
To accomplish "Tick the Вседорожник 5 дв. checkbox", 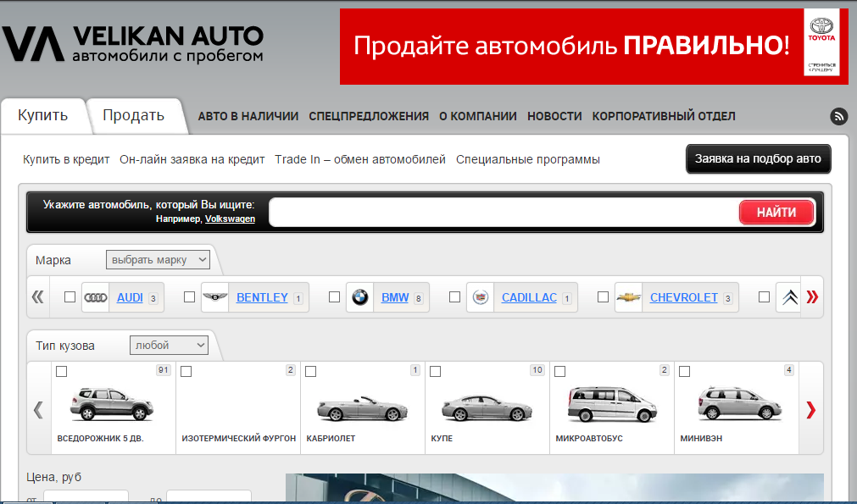I will click(x=62, y=371).
